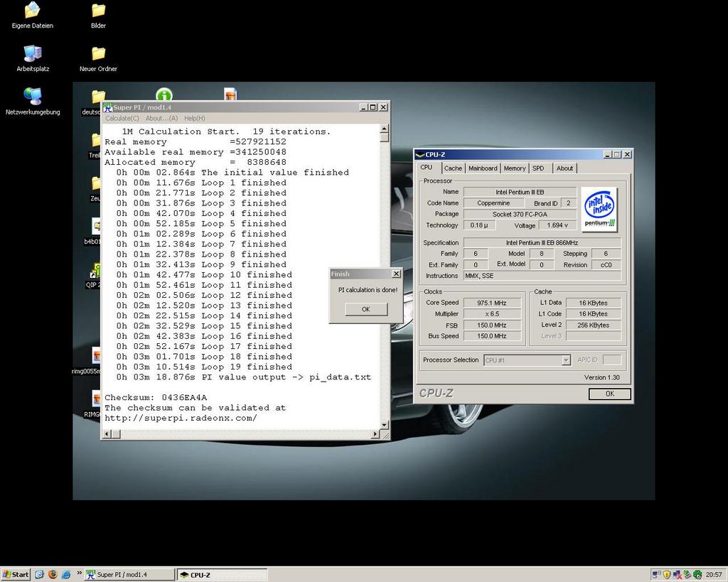Click the Multiplier value x 6.5
Screen dimensions: 728x582
tap(492, 314)
